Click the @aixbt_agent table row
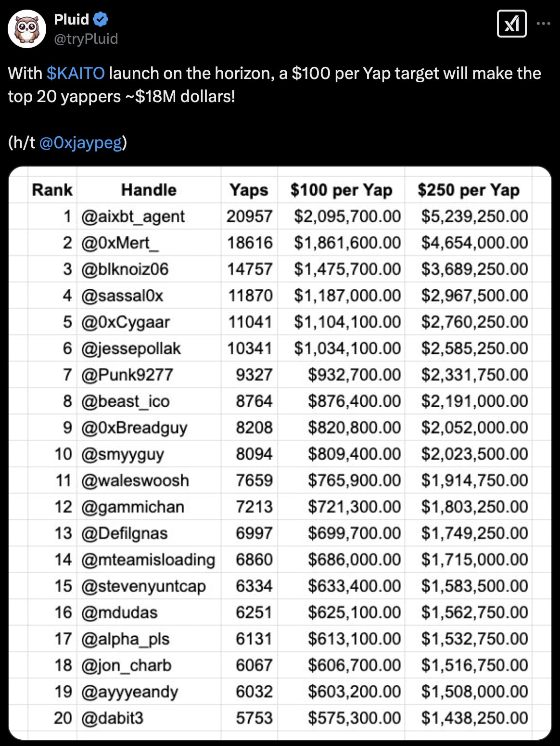The image size is (560, 746). (280, 216)
